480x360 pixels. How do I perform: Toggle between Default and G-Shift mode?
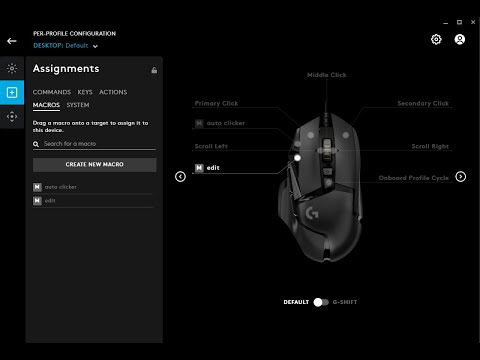click(321, 302)
